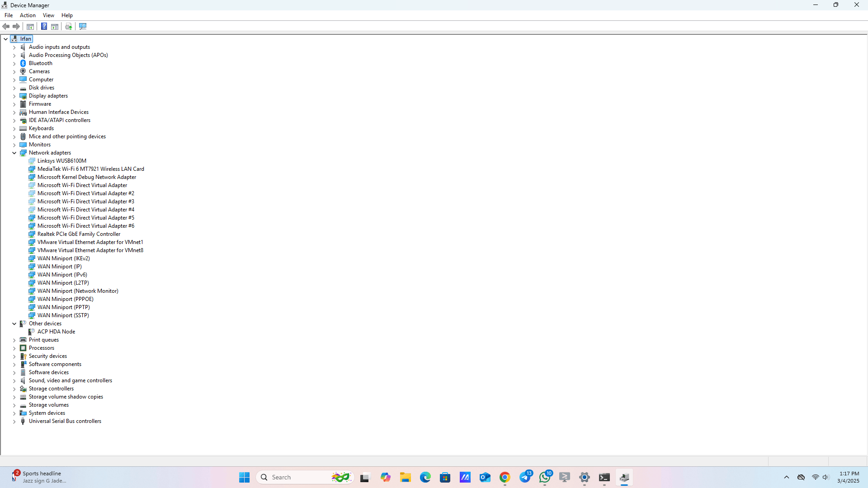868x488 pixels.
Task: Click Show/Hide Console Tree toolbar icon
Action: click(x=30, y=27)
